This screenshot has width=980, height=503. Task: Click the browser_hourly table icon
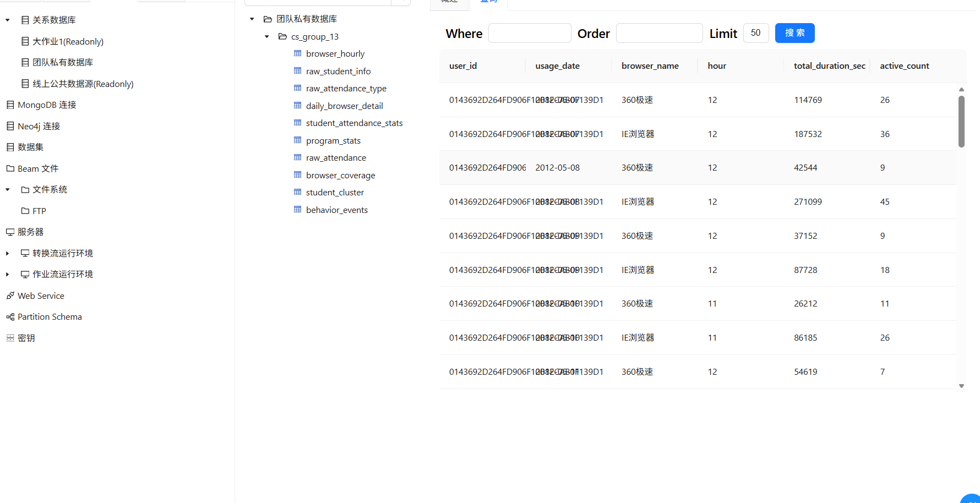coord(298,53)
